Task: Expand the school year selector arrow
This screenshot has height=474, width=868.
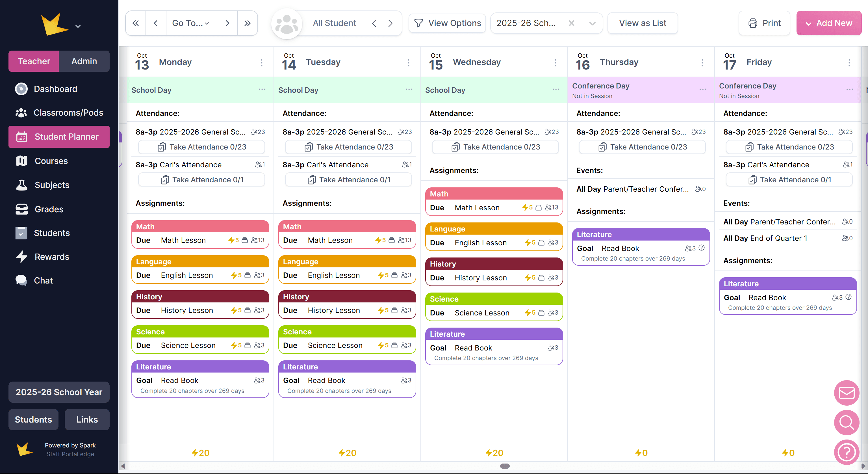Action: click(592, 23)
